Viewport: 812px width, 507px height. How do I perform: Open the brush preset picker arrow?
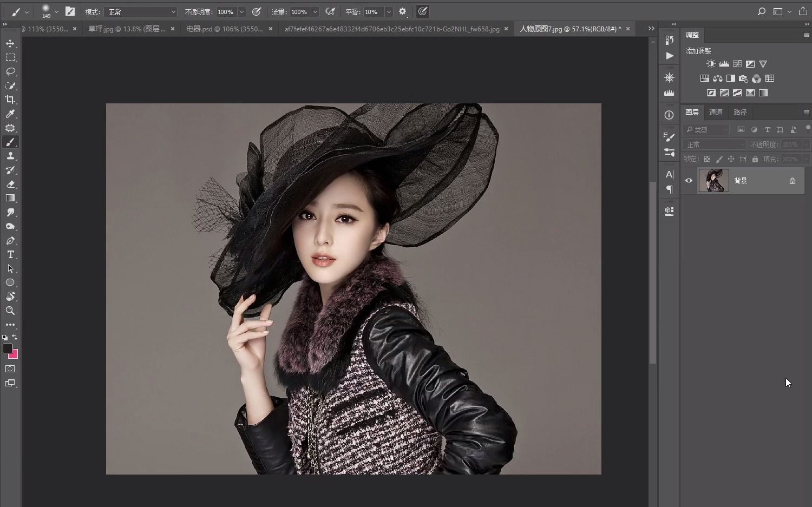pyautogui.click(x=56, y=11)
